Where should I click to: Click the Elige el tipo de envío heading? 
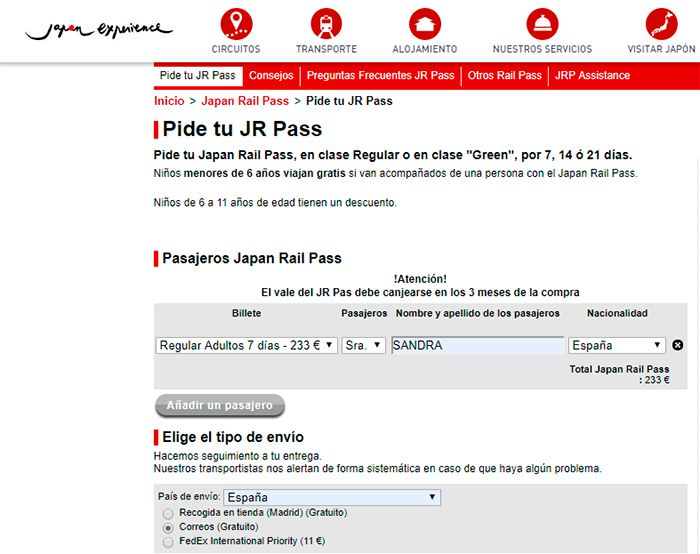click(x=233, y=437)
